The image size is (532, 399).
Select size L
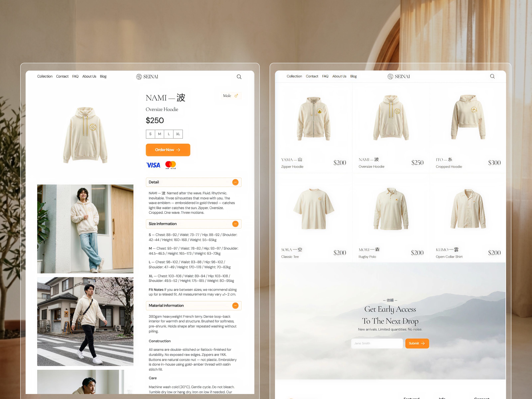[169, 134]
